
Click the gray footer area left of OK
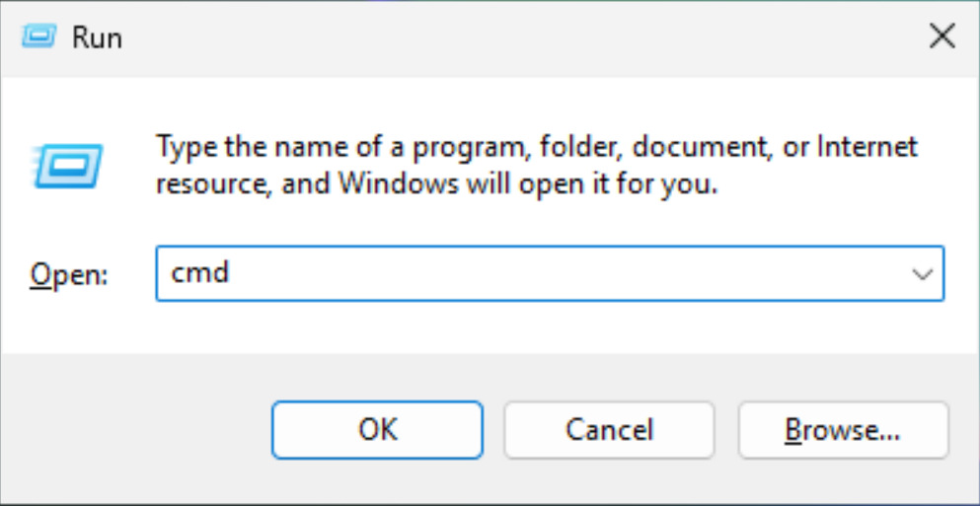(x=138, y=429)
